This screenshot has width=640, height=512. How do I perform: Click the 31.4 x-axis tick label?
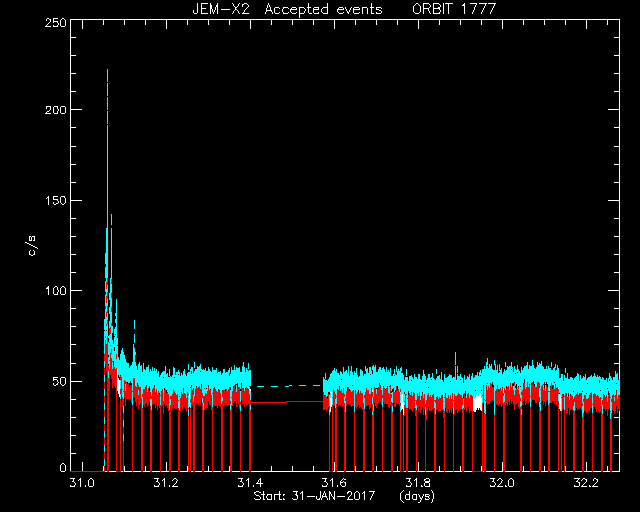click(250, 483)
